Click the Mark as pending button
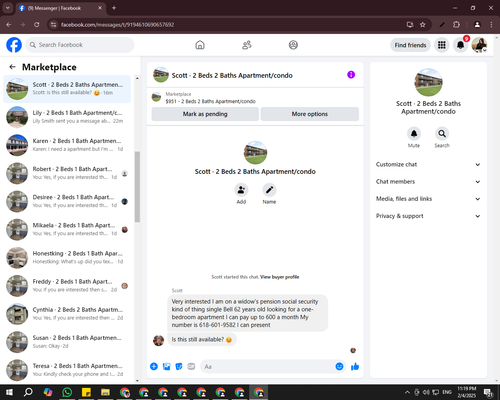This screenshot has width=500, height=400. [205, 114]
